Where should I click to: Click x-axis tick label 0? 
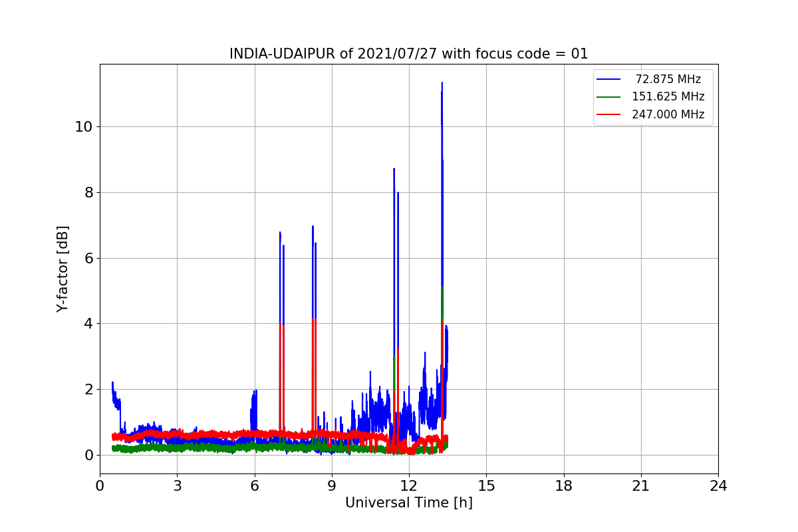click(100, 486)
